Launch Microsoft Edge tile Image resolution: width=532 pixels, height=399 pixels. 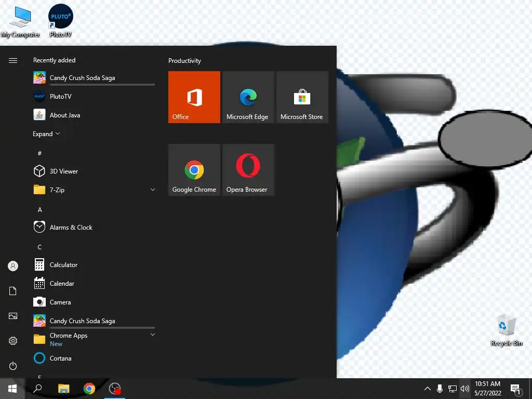248,97
